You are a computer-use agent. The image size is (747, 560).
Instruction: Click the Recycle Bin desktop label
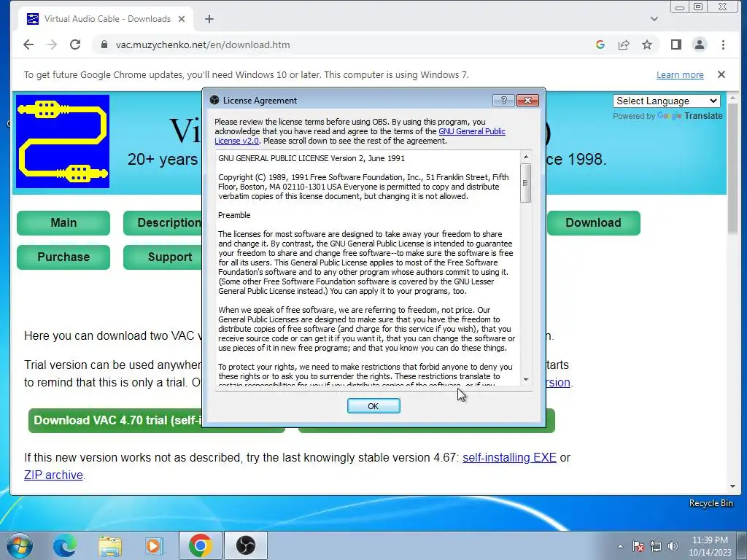(x=711, y=503)
